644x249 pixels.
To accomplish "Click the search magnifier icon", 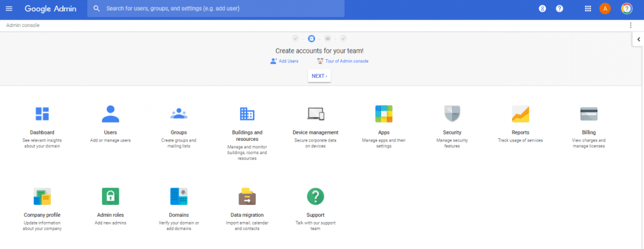I will tap(97, 9).
